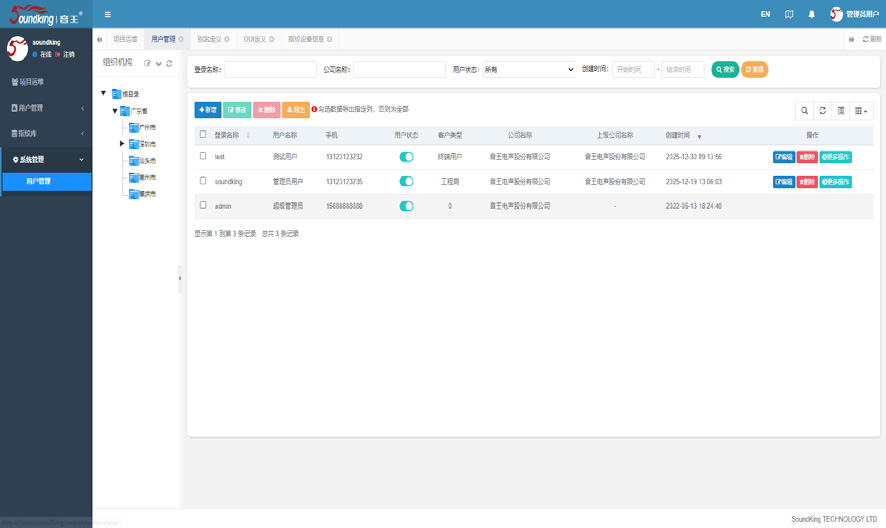The height and width of the screenshot is (528, 886).
Task: Click the 开始时间 date field
Action: 633,70
